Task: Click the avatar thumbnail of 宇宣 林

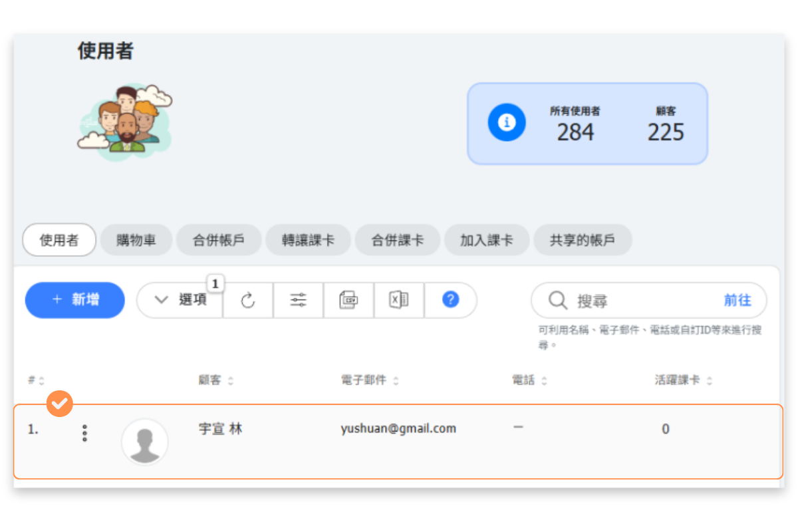Action: 144,442
